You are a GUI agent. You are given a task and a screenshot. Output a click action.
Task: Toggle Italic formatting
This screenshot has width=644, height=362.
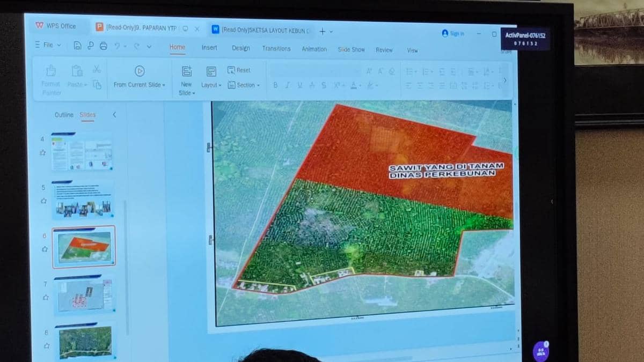(x=288, y=85)
